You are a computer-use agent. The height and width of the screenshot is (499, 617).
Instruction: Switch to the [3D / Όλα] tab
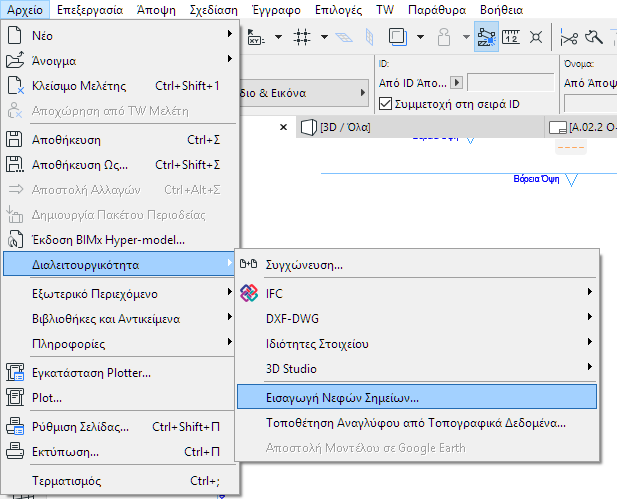coord(420,127)
